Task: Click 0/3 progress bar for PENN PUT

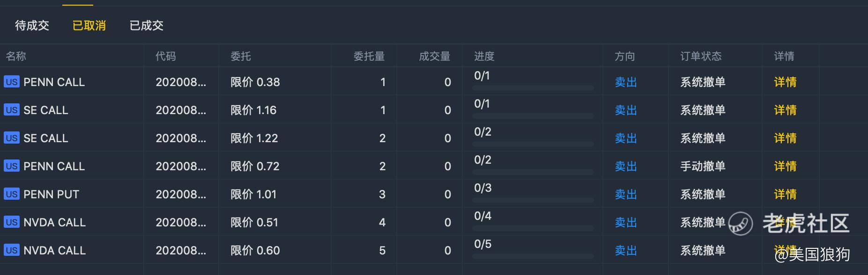Action: pyautogui.click(x=533, y=200)
